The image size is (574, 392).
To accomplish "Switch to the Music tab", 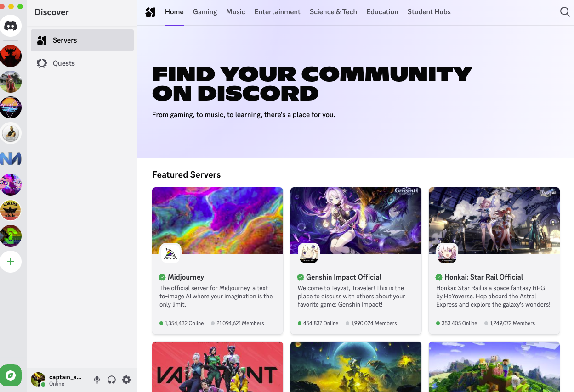I will (x=236, y=12).
